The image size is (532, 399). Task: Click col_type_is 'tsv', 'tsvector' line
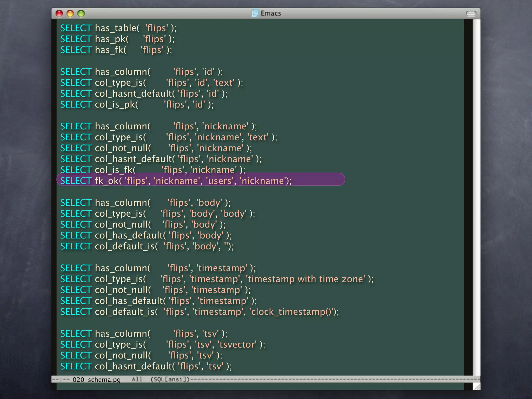tap(163, 344)
